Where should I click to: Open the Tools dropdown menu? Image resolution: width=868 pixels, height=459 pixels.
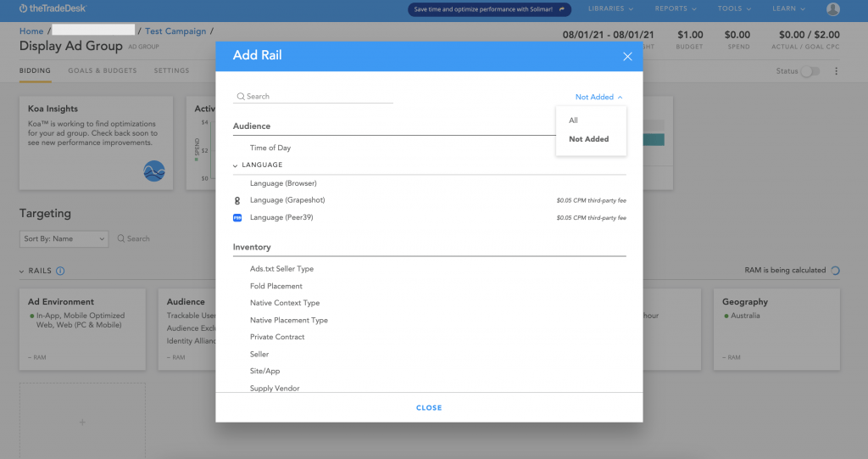point(735,8)
